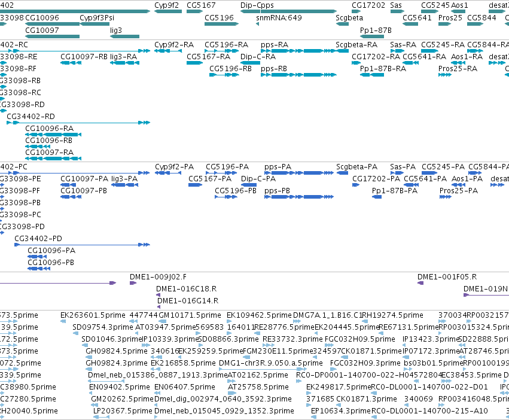Image resolution: width=509 pixels, height=420 pixels.
Task: Select BAC end DME1-016C18.R
Action: point(187,289)
